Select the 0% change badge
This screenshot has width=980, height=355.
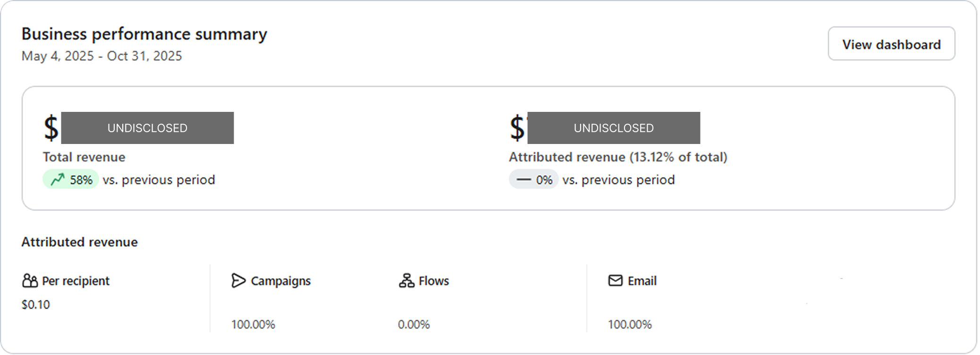(x=534, y=179)
